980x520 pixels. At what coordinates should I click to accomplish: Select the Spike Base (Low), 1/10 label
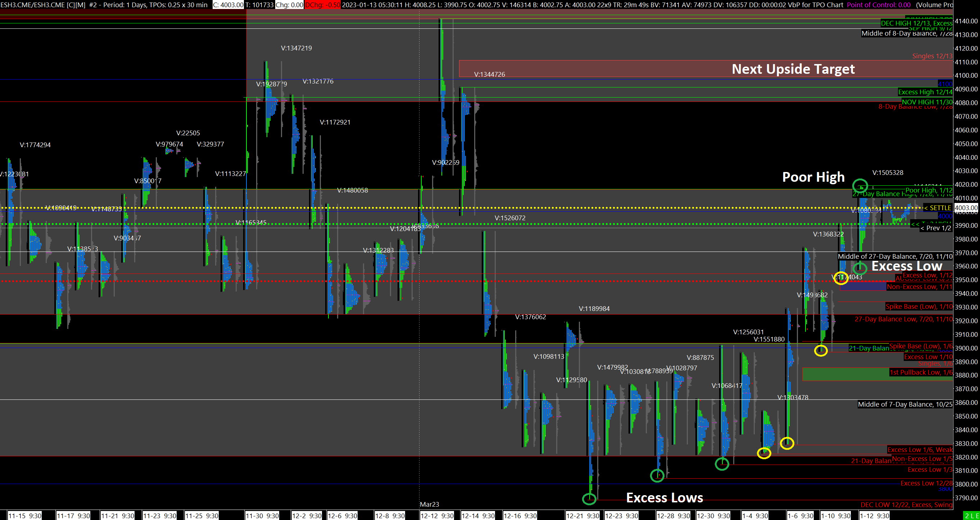click(x=919, y=307)
